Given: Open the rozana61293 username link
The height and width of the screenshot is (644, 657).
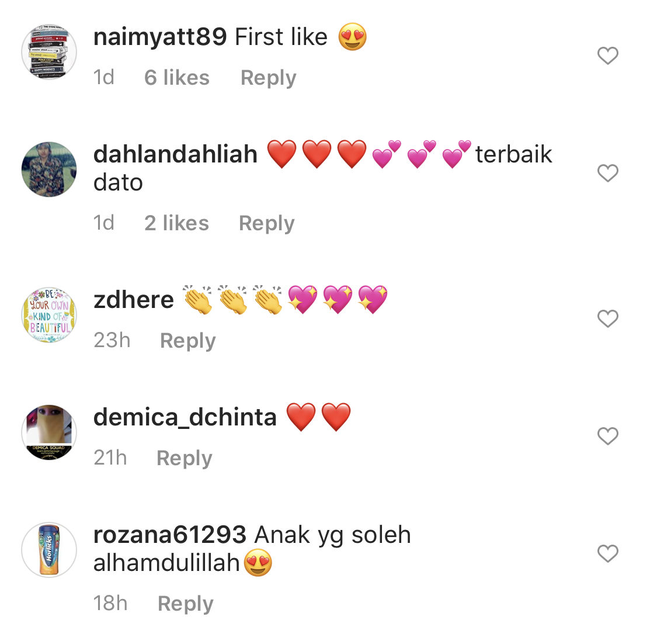Looking at the screenshot, I should point(170,535).
